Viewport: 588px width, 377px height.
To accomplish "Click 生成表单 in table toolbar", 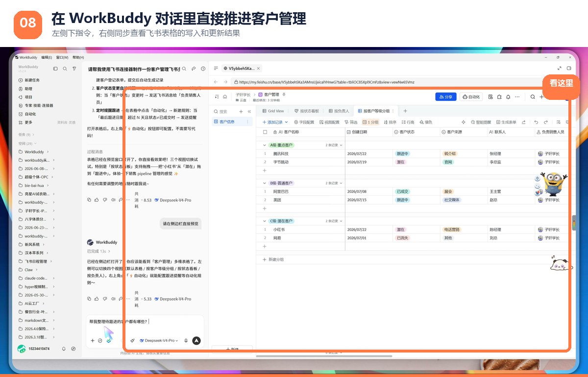I will pos(506,122).
